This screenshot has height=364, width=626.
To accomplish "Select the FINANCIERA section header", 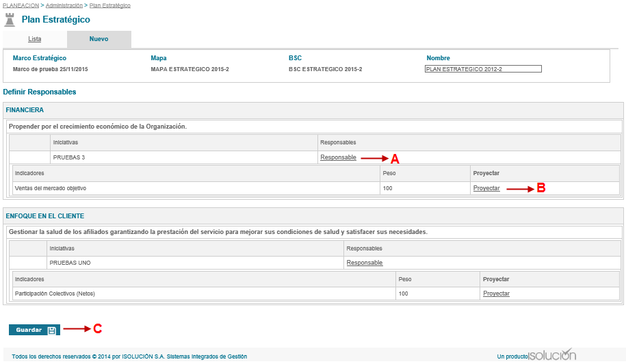I will (x=25, y=109).
